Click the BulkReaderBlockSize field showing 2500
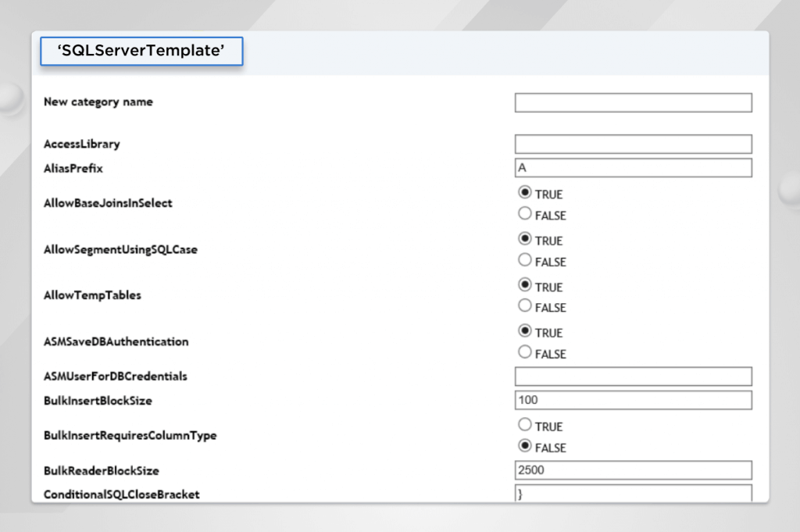 [633, 470]
